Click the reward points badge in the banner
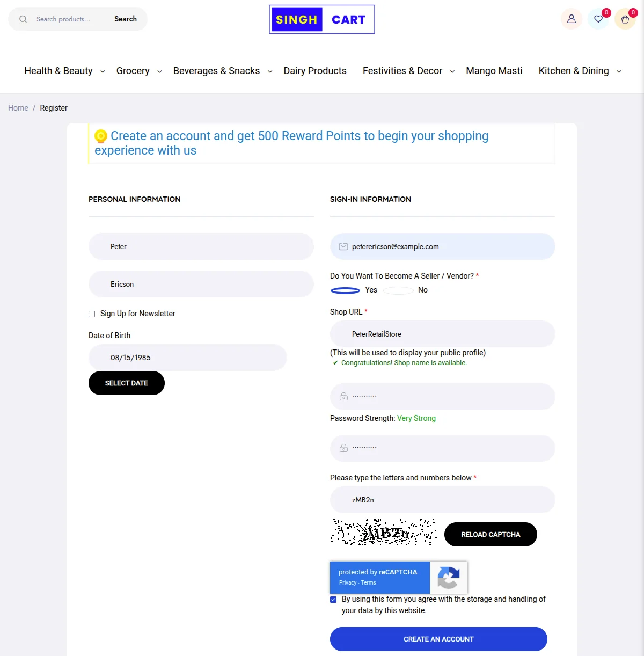 (101, 136)
